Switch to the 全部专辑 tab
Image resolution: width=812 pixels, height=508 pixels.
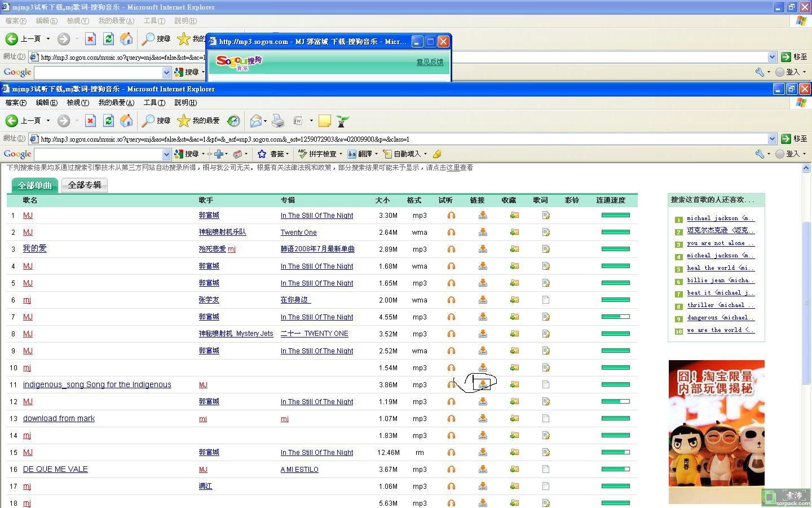pyautogui.click(x=85, y=185)
